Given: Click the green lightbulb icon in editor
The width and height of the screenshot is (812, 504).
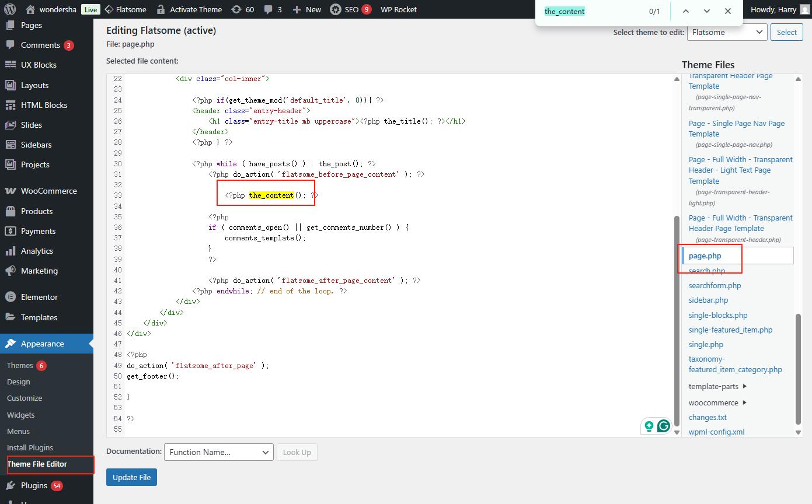Looking at the screenshot, I should click(649, 426).
